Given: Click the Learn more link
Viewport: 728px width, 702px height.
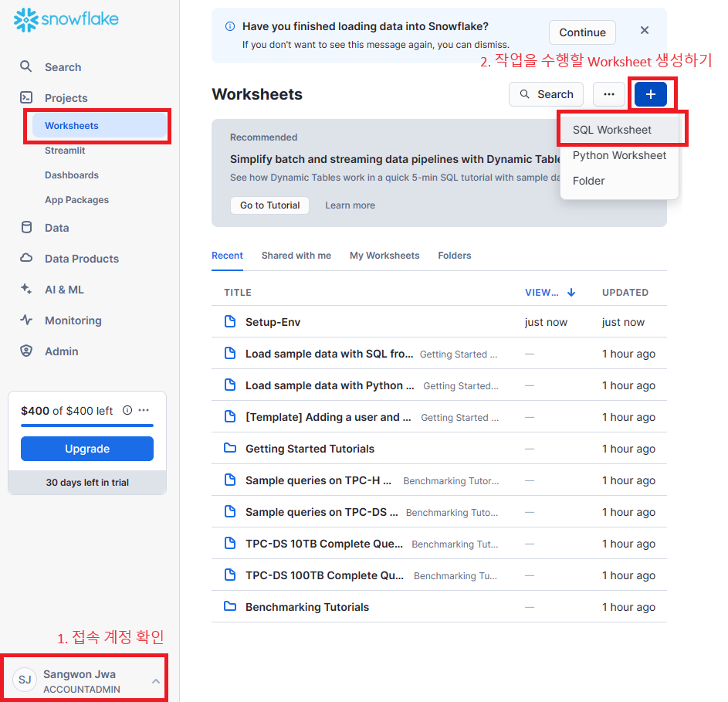Looking at the screenshot, I should coord(350,205).
